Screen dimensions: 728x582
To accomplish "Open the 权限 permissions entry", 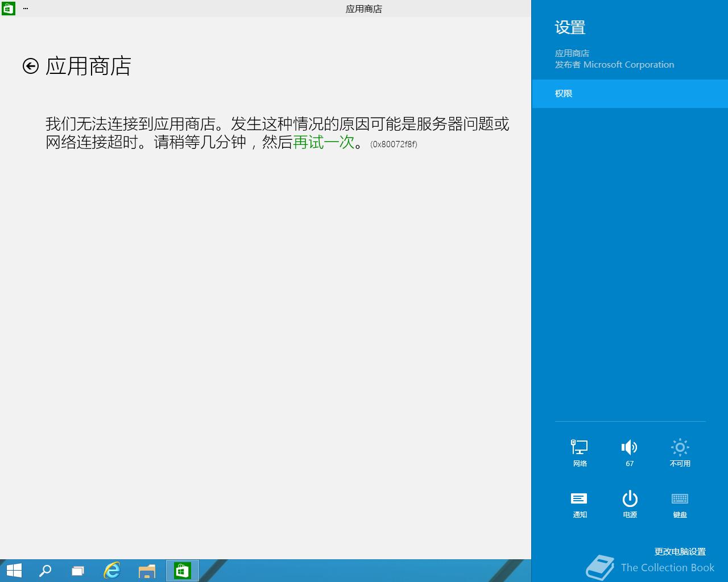I will (630, 94).
